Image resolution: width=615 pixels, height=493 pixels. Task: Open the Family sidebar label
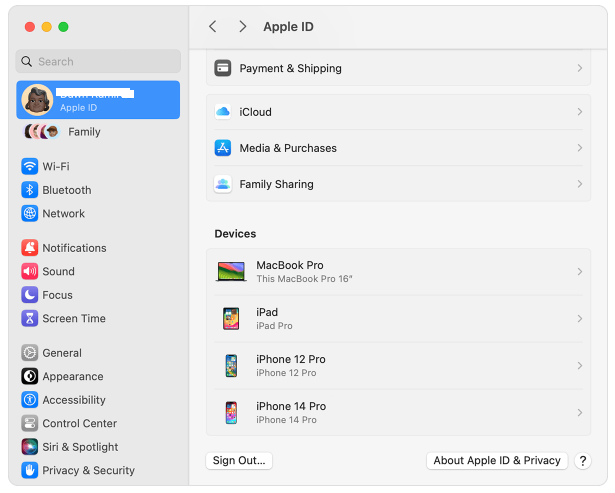[84, 132]
